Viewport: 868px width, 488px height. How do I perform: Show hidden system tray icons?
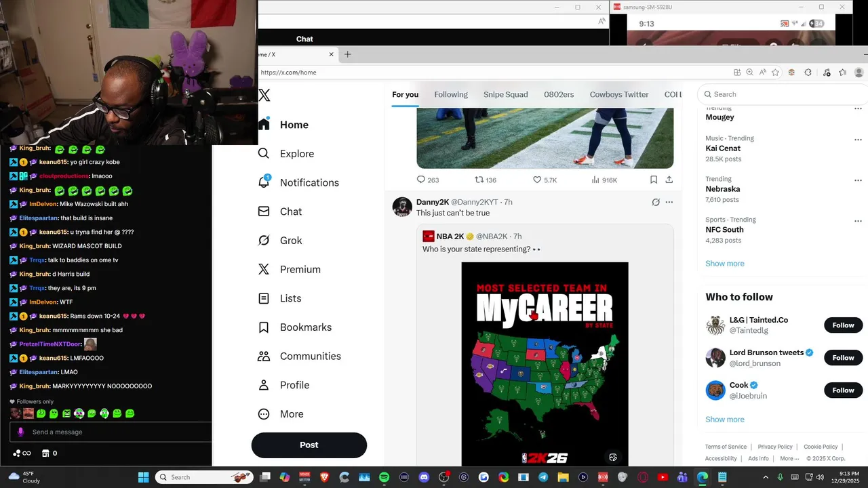(x=766, y=477)
